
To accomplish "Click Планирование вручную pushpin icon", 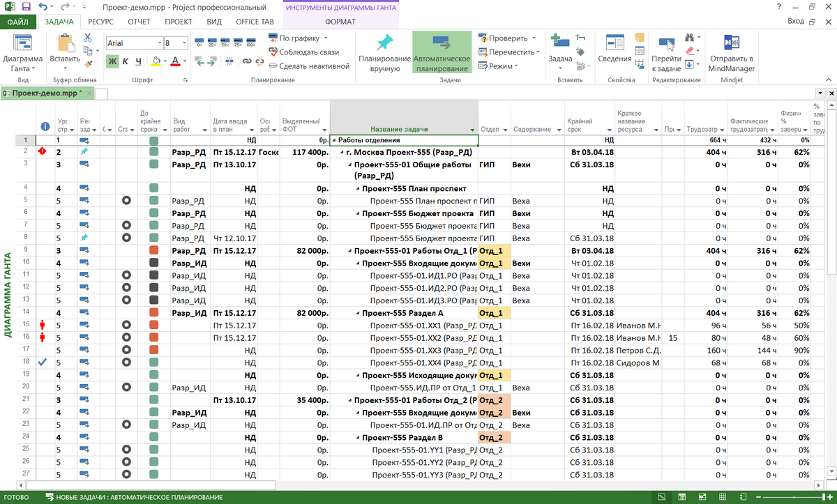I will point(384,43).
